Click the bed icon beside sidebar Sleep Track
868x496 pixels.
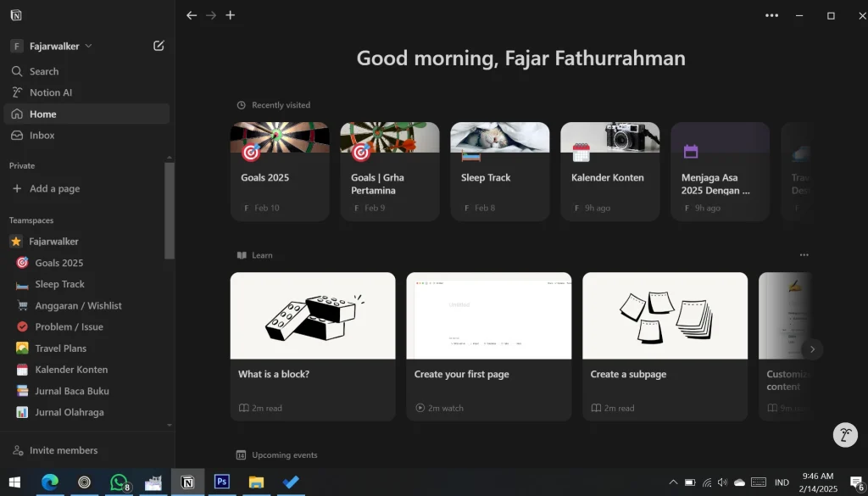coord(22,285)
